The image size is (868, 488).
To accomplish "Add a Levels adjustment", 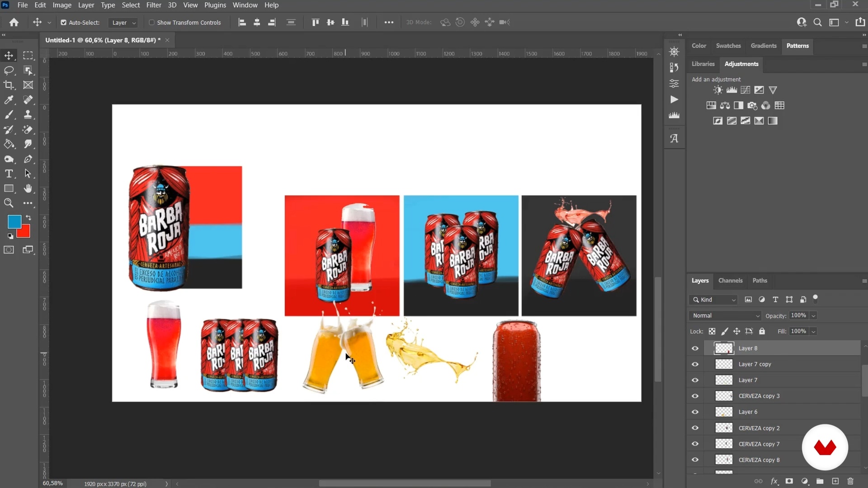I will click(731, 90).
